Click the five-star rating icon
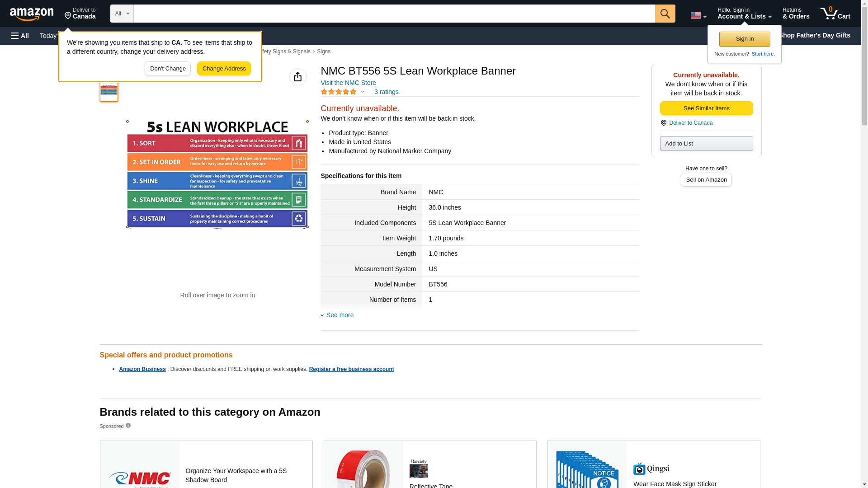This screenshot has height=488, width=868. (x=339, y=92)
